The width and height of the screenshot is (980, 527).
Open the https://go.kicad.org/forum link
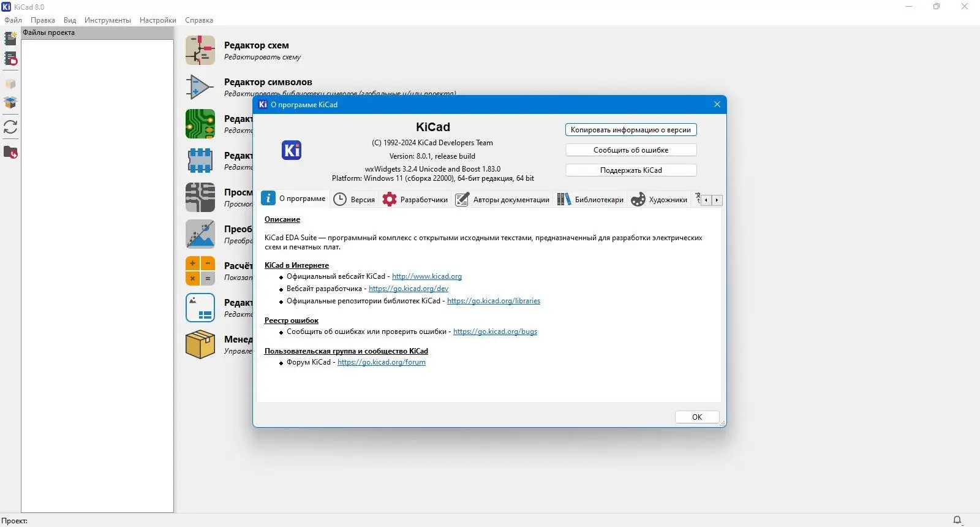[382, 362]
